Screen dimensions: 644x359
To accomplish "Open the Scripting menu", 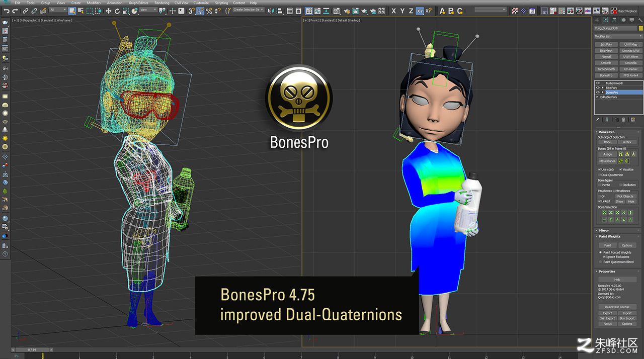I will 221,3.
